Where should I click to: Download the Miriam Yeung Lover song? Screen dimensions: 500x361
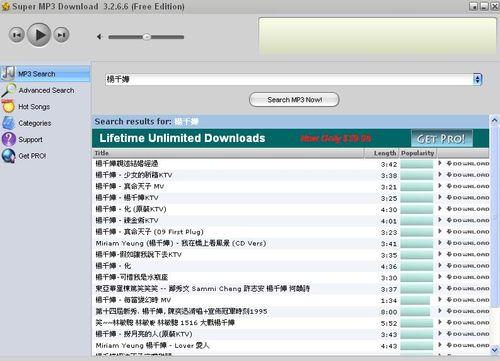(x=468, y=345)
